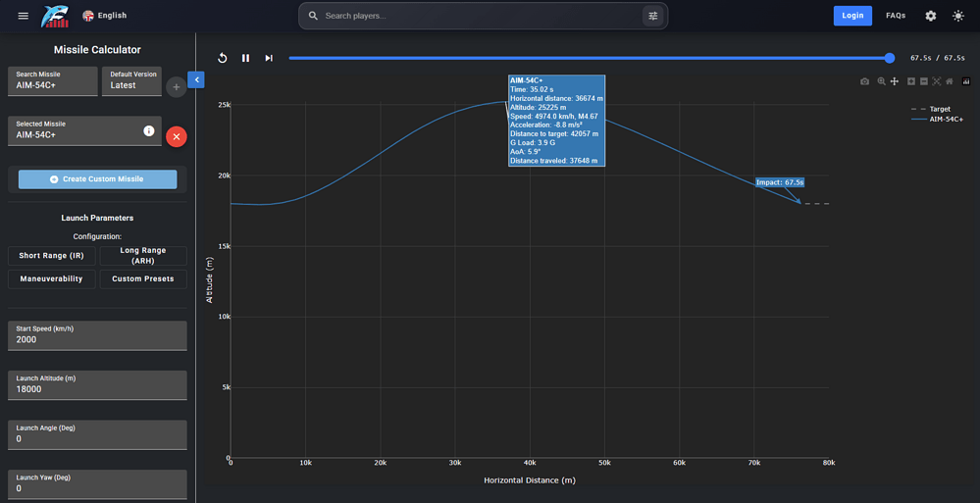Remove the selected missile with red X
The height and width of the screenshot is (503, 980).
click(x=177, y=136)
